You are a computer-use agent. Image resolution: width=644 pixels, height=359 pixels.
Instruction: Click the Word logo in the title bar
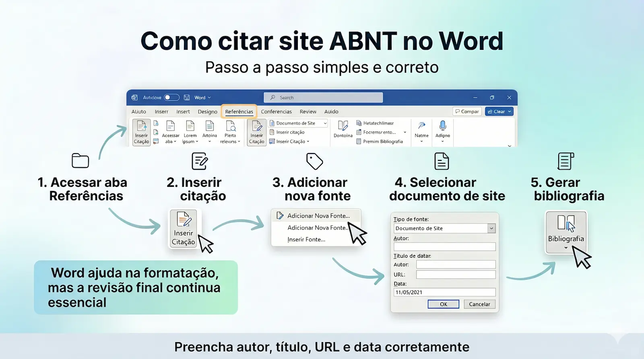point(134,98)
